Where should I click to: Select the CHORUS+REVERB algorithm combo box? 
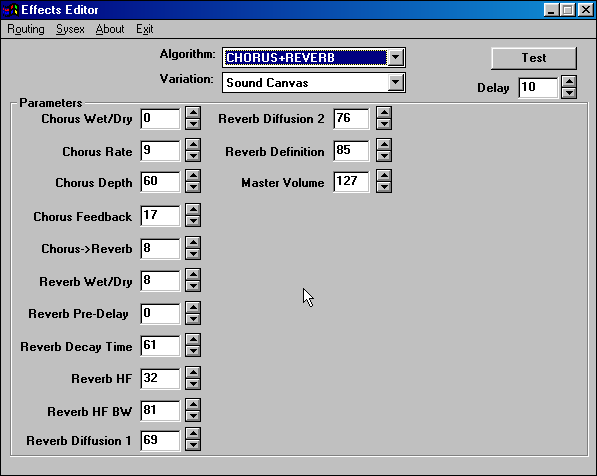pyautogui.click(x=314, y=58)
